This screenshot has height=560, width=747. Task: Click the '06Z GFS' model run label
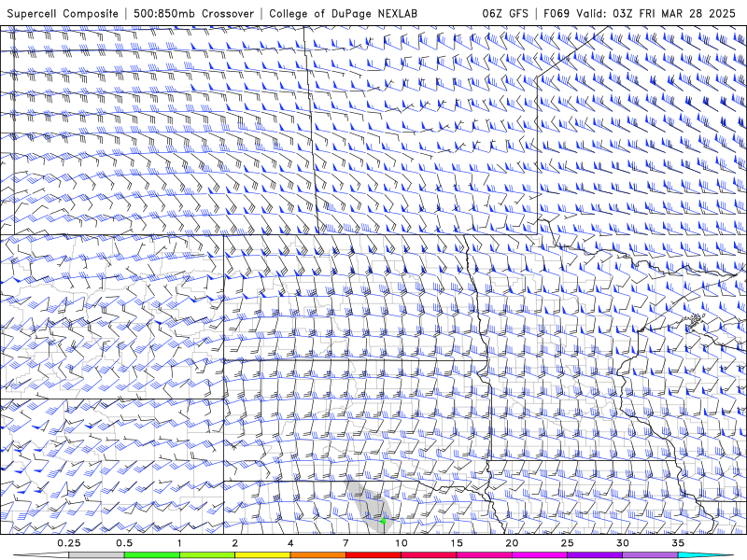(x=505, y=13)
